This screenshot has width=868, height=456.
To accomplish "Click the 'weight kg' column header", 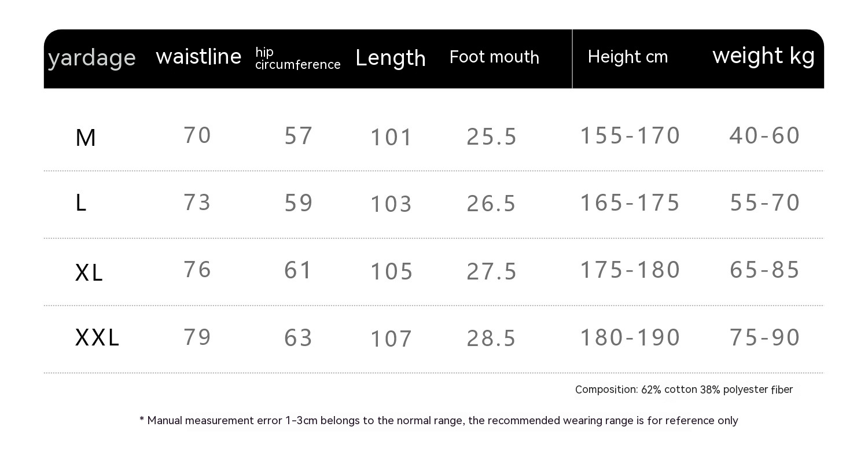I will 763,56.
